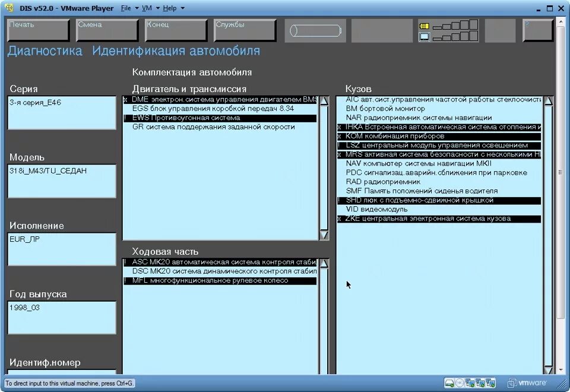Screen dimensions: 570x392
Task: Click the Диагностика heading link
Action: pyautogui.click(x=45, y=51)
